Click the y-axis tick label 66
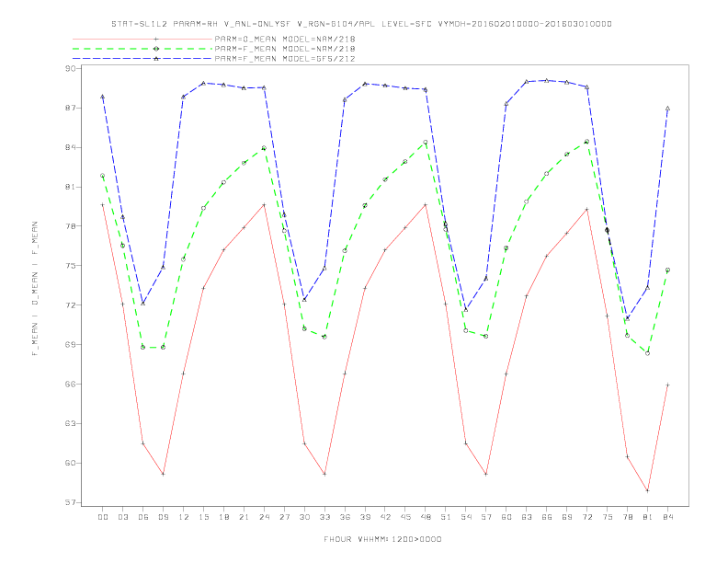The width and height of the screenshot is (728, 563). tap(70, 385)
